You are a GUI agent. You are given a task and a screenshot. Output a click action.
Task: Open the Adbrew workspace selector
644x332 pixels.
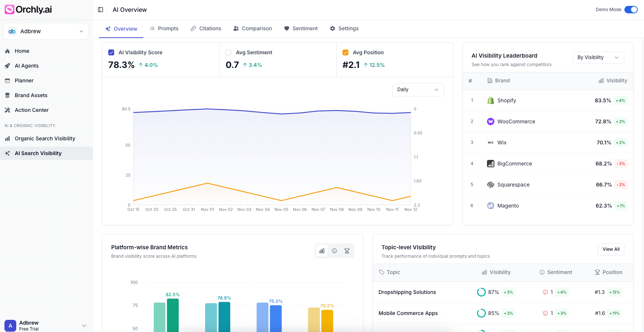46,31
